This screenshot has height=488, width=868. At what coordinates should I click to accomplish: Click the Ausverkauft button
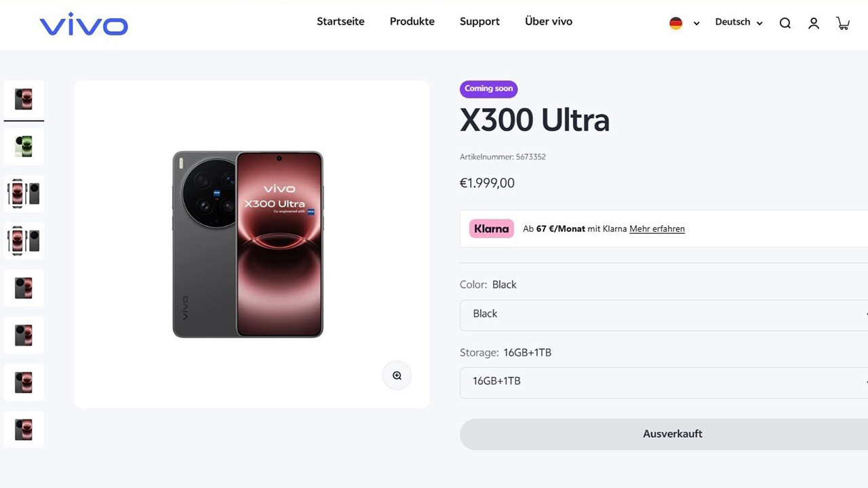click(663, 434)
